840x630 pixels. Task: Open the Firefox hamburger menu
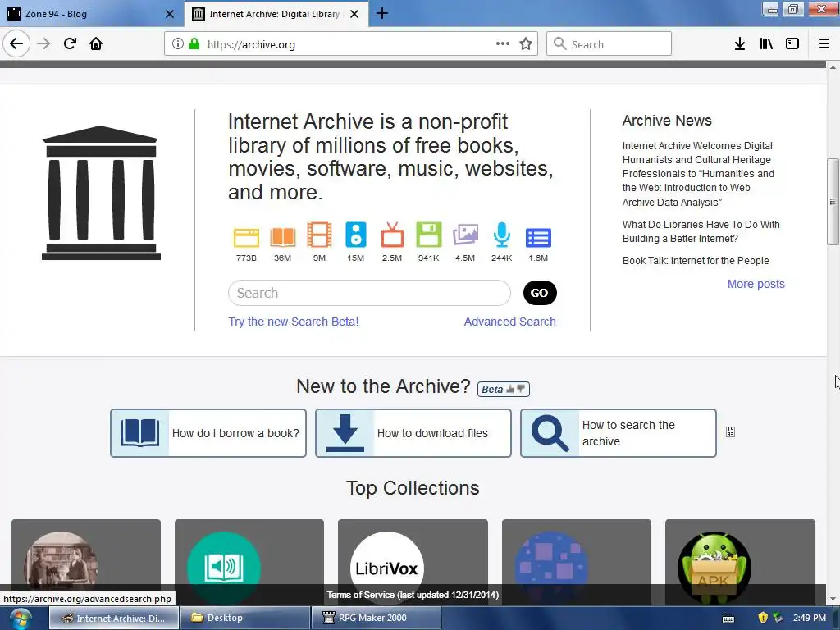(824, 44)
